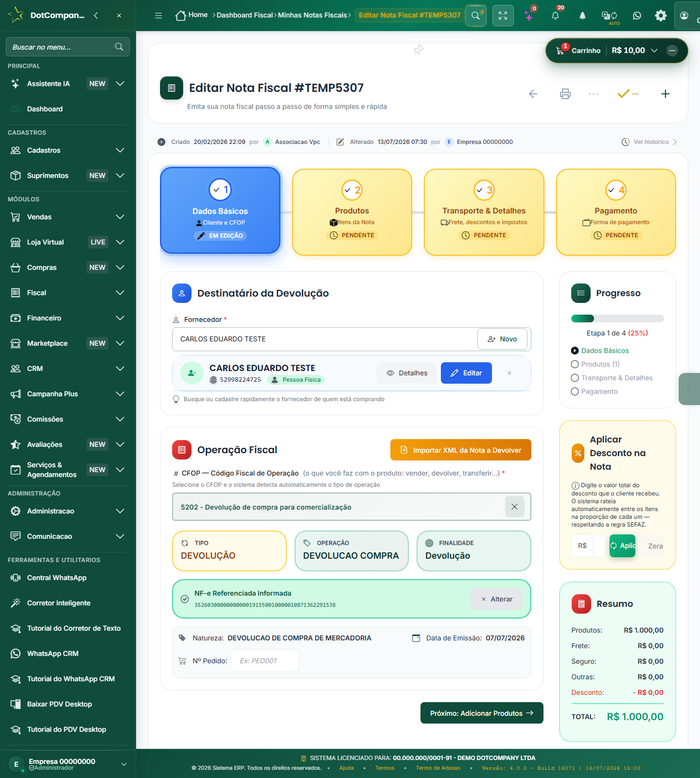Click Alterar on NF-e Referenciada
Viewport: 700px width, 778px height.
pos(496,599)
